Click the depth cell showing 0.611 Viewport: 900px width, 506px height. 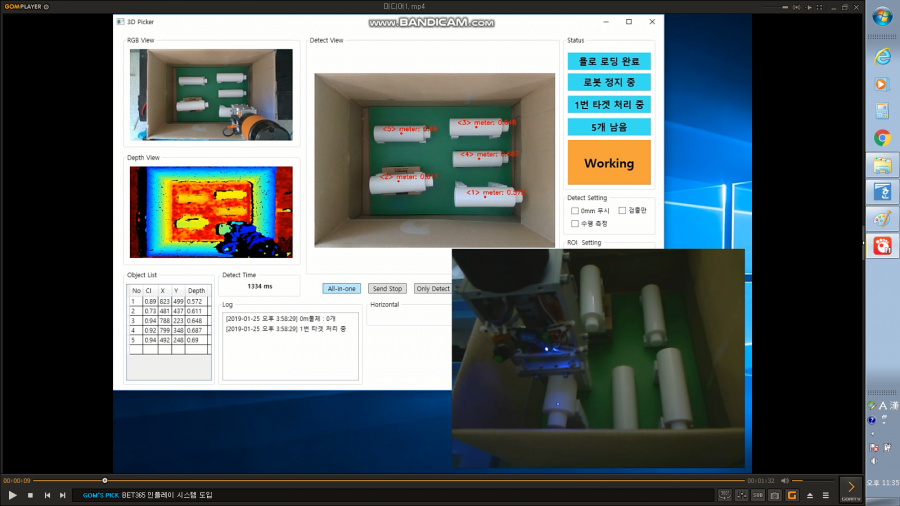click(x=196, y=311)
